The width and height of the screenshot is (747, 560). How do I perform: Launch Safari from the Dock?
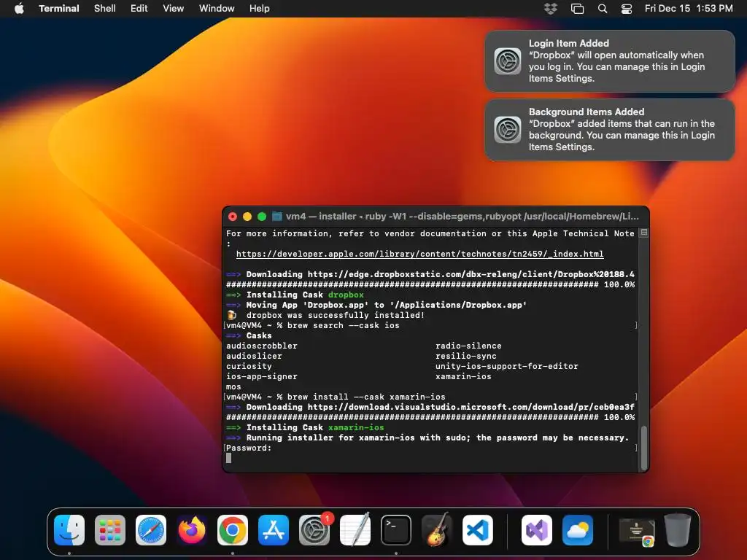(151, 530)
